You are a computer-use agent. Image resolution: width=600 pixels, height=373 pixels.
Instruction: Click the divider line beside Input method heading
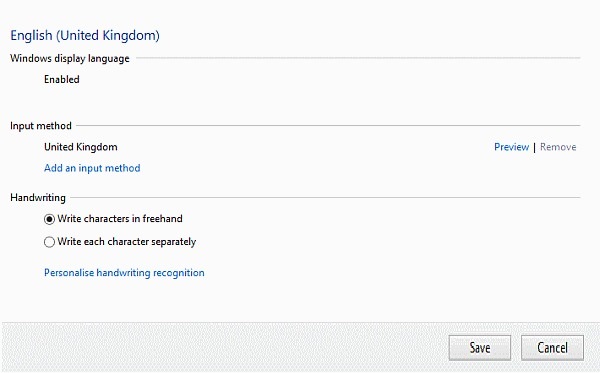pyautogui.click(x=328, y=125)
